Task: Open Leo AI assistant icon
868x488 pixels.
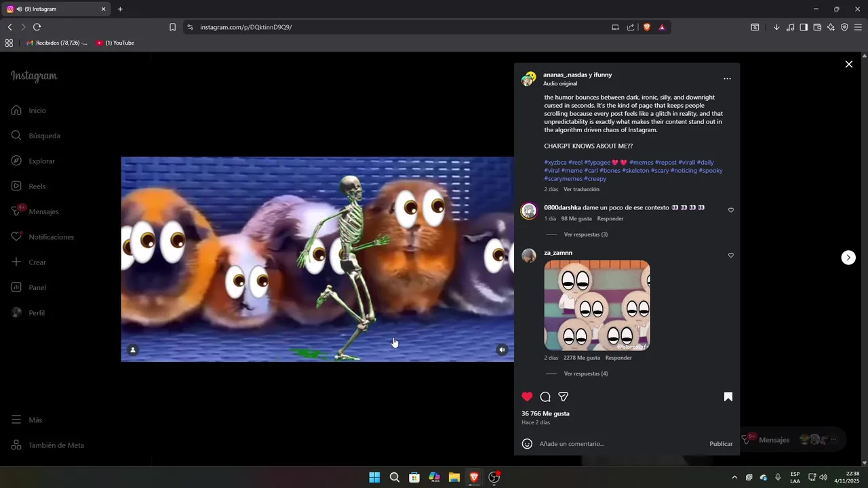Action: [x=831, y=27]
